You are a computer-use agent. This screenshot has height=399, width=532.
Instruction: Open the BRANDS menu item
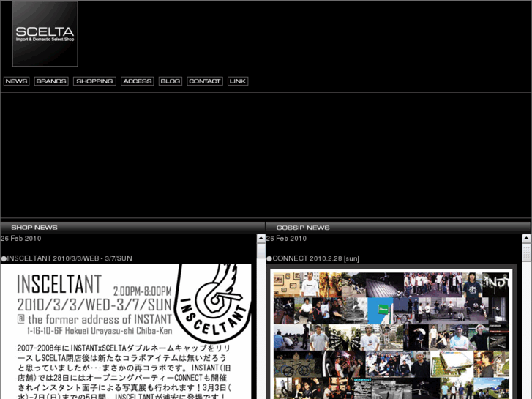pyautogui.click(x=51, y=81)
